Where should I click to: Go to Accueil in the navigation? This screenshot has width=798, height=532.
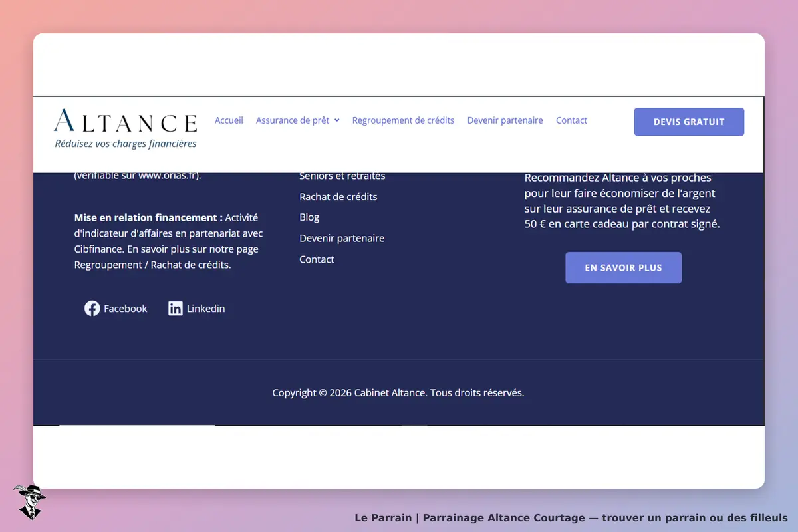[229, 120]
